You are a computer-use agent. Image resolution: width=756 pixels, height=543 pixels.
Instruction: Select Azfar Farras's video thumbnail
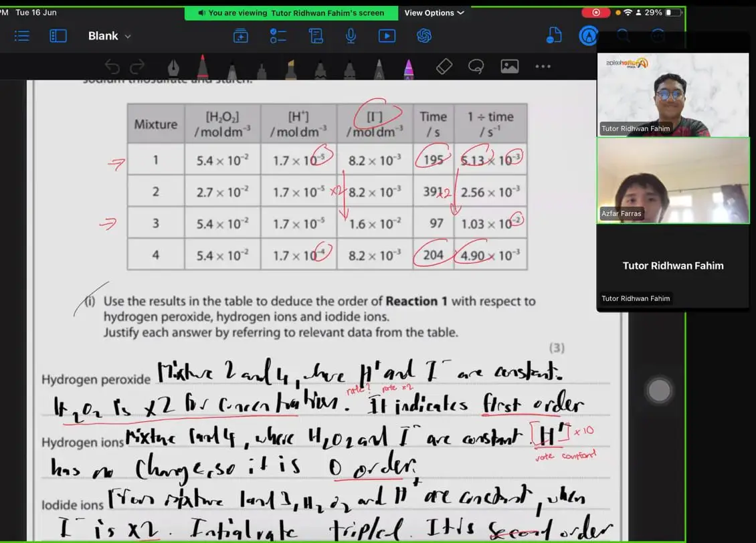tap(673, 181)
